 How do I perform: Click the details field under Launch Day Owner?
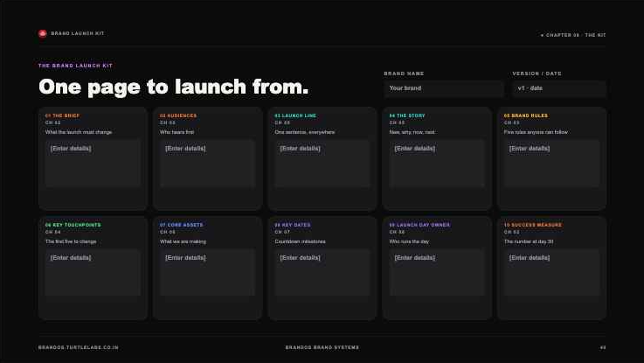(x=437, y=273)
